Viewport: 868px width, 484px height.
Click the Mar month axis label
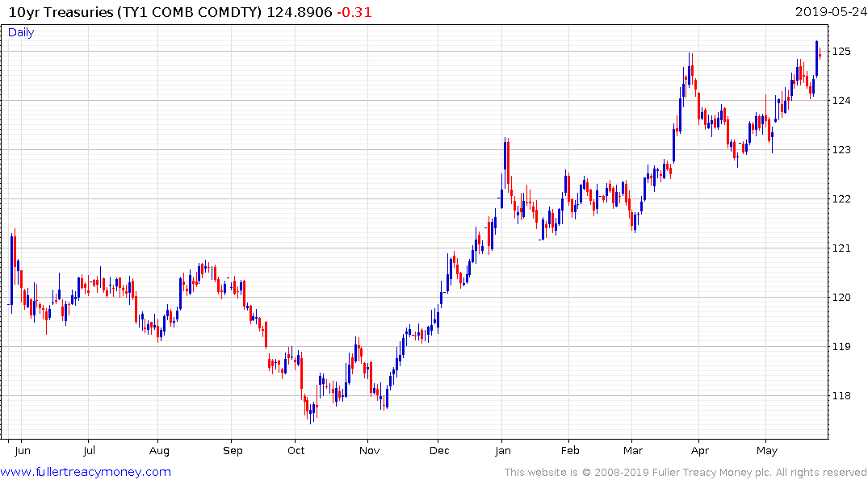click(633, 450)
